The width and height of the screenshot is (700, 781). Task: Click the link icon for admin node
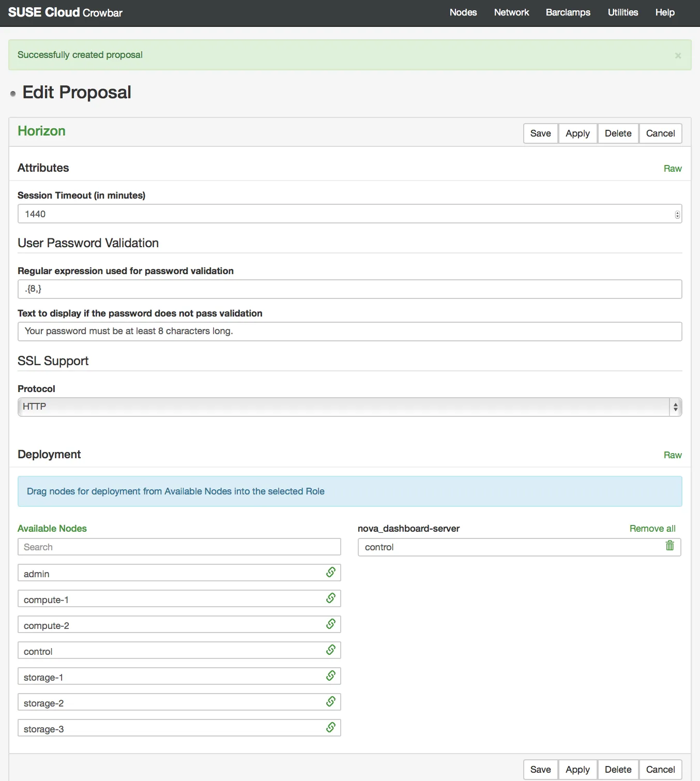click(x=331, y=572)
